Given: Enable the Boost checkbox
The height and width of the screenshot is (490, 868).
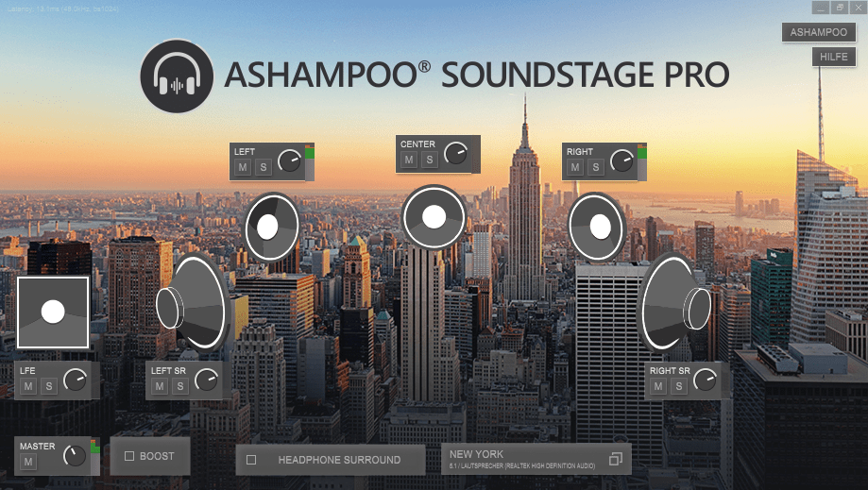Looking at the screenshot, I should point(129,456).
